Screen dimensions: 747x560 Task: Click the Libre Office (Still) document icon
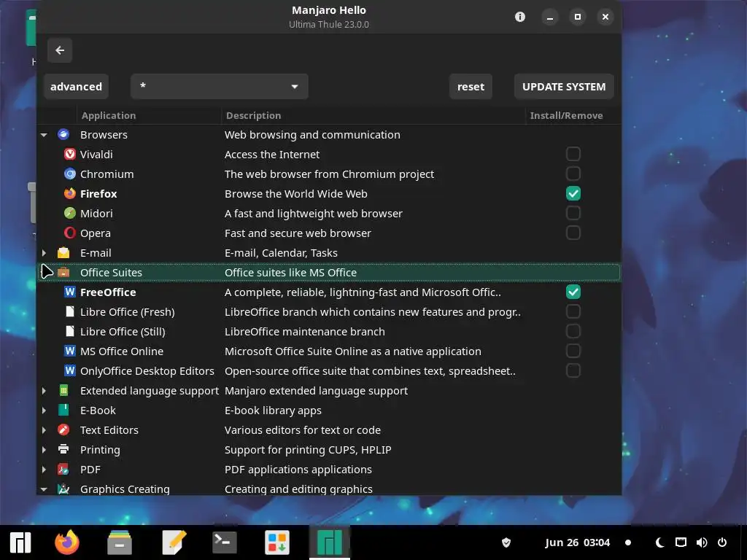coord(70,332)
